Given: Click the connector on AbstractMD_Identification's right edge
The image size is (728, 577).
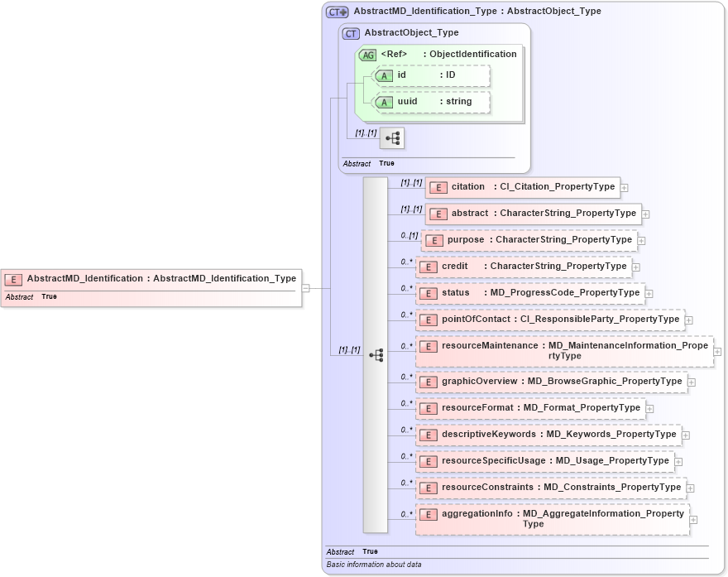Looking at the screenshot, I should (307, 287).
